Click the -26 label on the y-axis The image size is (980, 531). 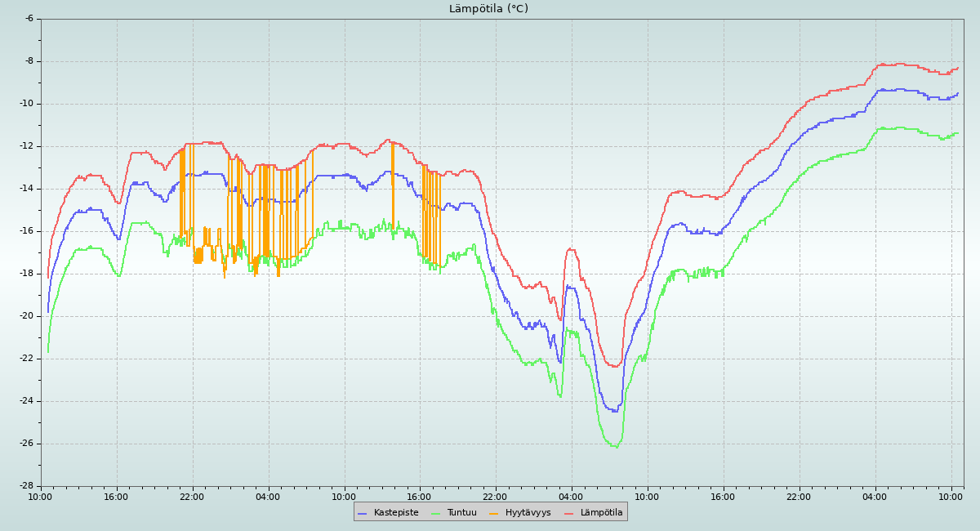point(26,444)
